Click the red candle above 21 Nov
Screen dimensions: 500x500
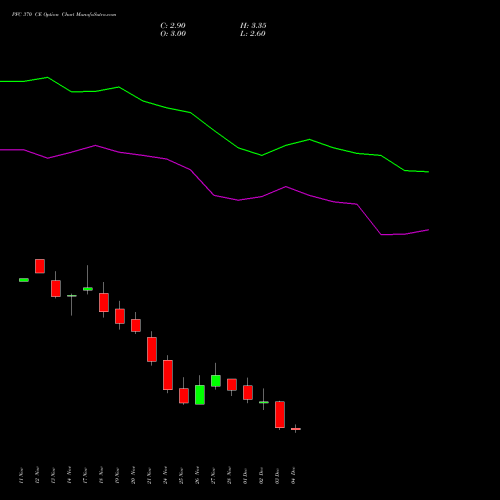coord(152,349)
